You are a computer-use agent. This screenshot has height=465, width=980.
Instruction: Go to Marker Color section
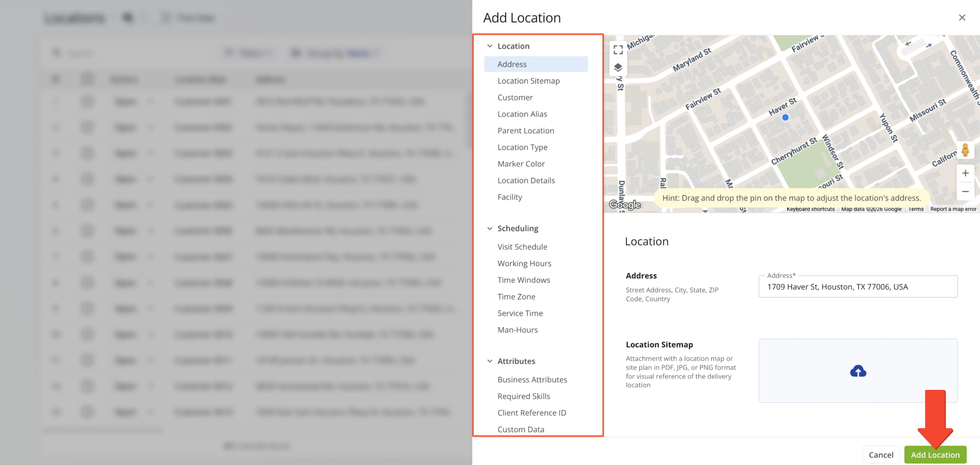click(x=521, y=164)
